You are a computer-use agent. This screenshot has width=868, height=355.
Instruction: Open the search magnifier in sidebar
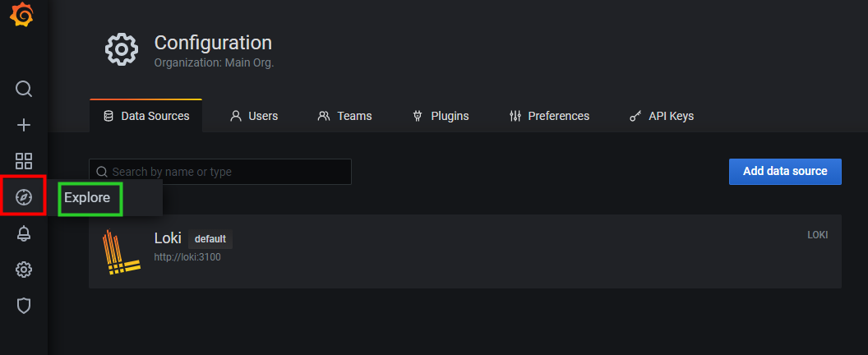pos(23,89)
